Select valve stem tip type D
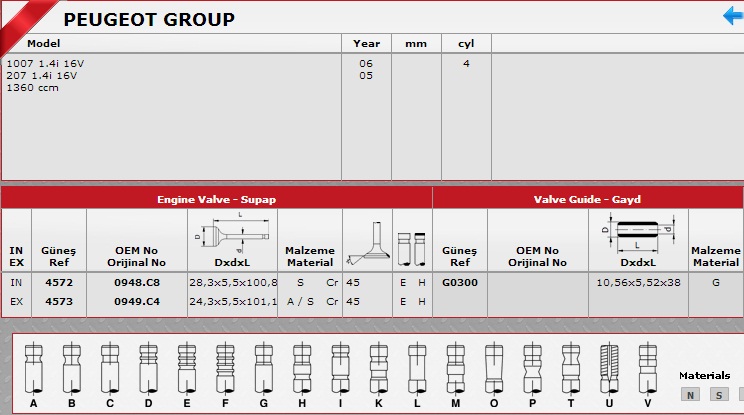 [x=148, y=369]
